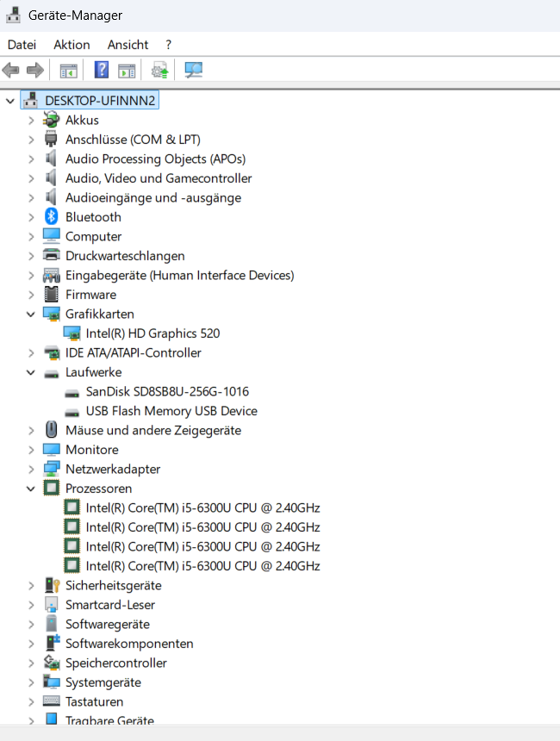Click the Softwarekomponenten icon
The image size is (560, 741).
coord(52,643)
